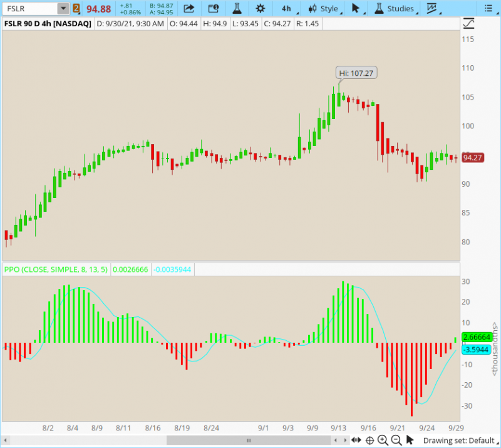Click the zoom out magnifier icon
Viewport: 501px width, 448px height.
396,440
